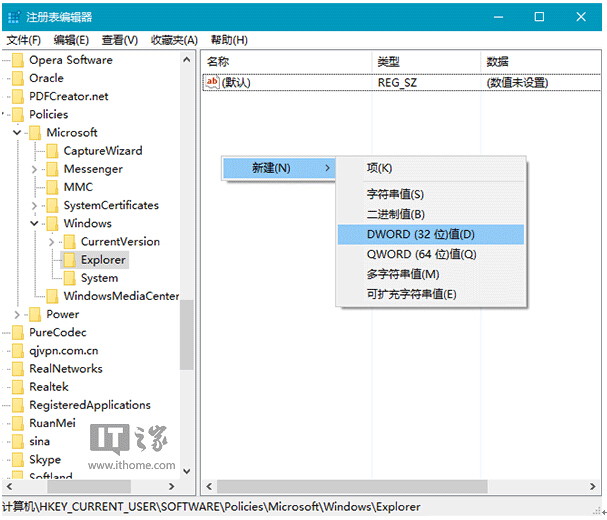Image resolution: width=607 pixels, height=520 pixels.
Task: Click the Skype folder icon
Action: 17,460
